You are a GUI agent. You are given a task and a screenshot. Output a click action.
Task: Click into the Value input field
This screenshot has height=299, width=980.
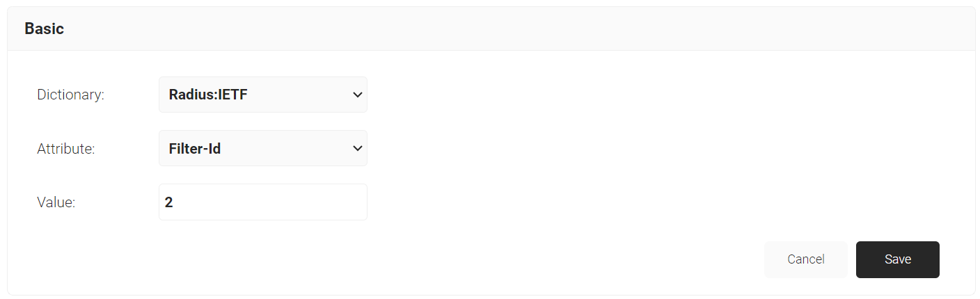(262, 202)
